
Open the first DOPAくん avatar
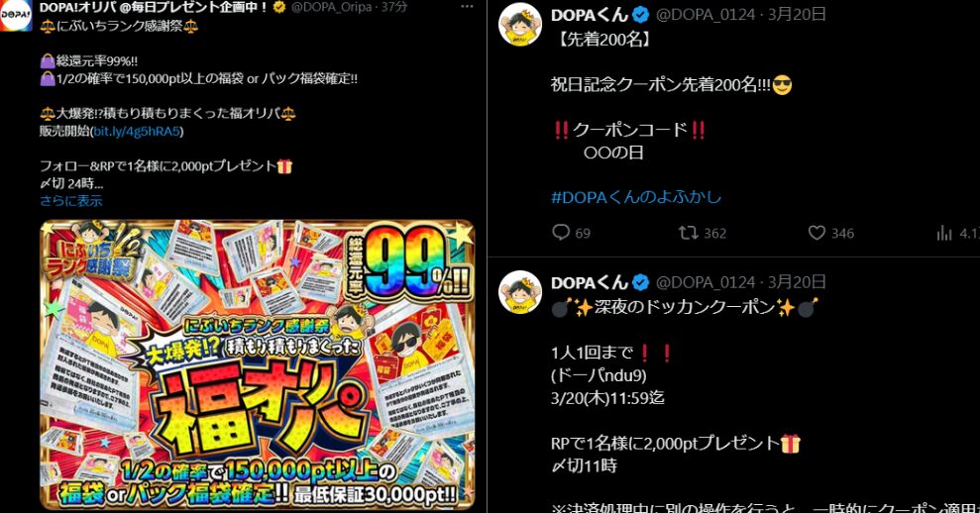point(520,25)
